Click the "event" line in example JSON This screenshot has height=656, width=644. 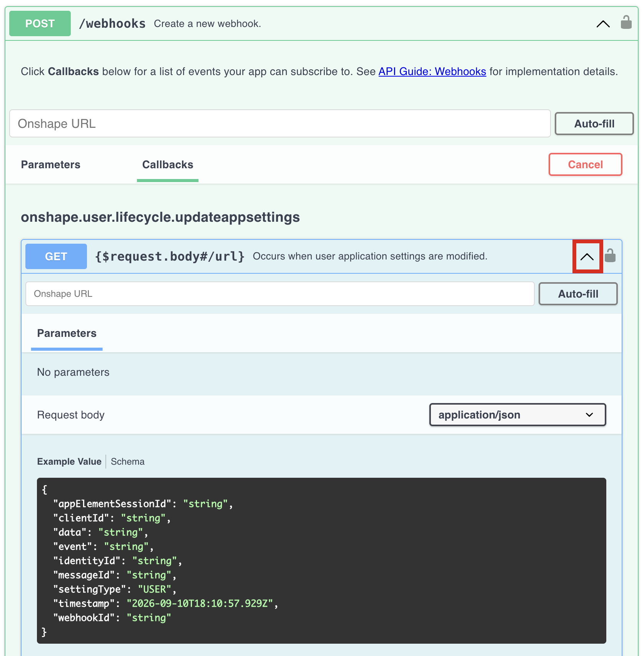click(103, 547)
